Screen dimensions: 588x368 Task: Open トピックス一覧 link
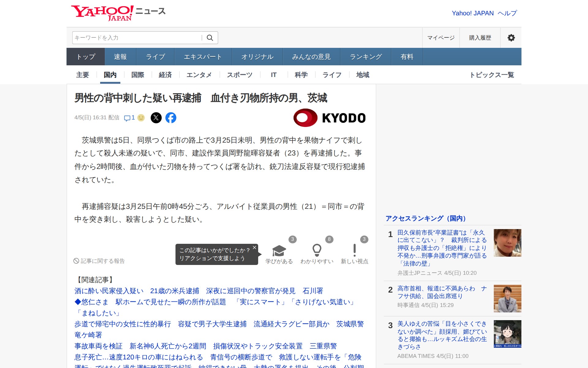[x=492, y=75]
